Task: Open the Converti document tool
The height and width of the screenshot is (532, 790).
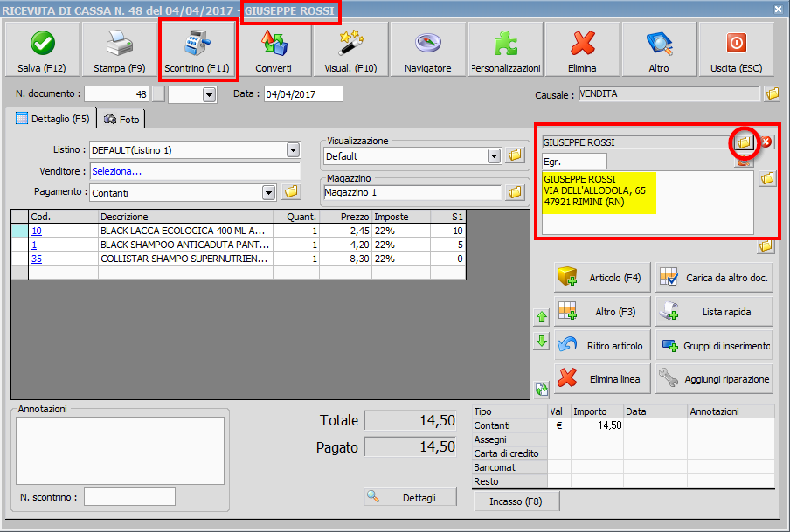Action: (274, 50)
